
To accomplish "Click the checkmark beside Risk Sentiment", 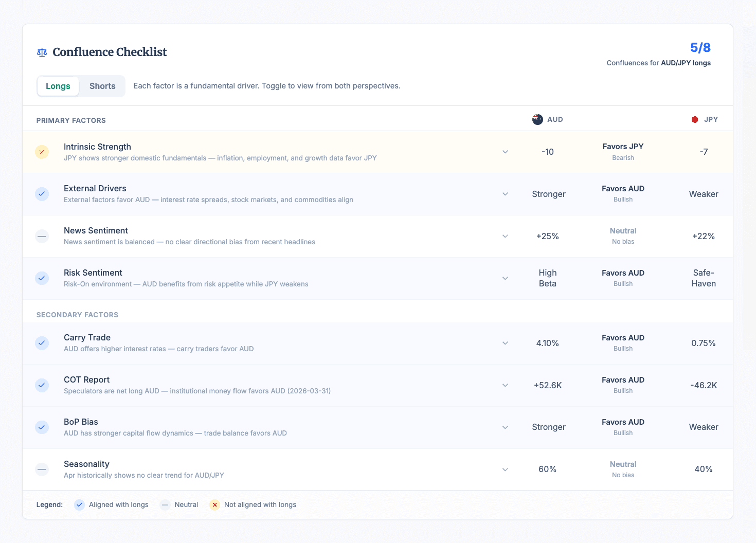I will pos(42,278).
